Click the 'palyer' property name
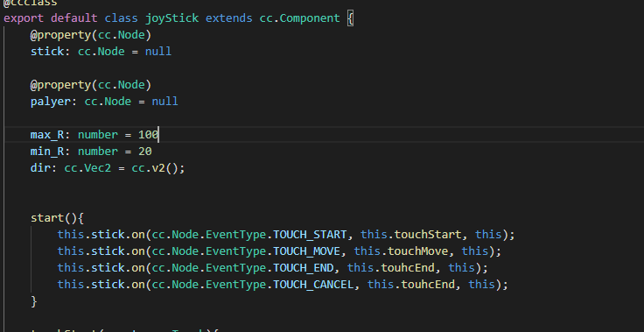This screenshot has height=332, width=644. (x=51, y=102)
